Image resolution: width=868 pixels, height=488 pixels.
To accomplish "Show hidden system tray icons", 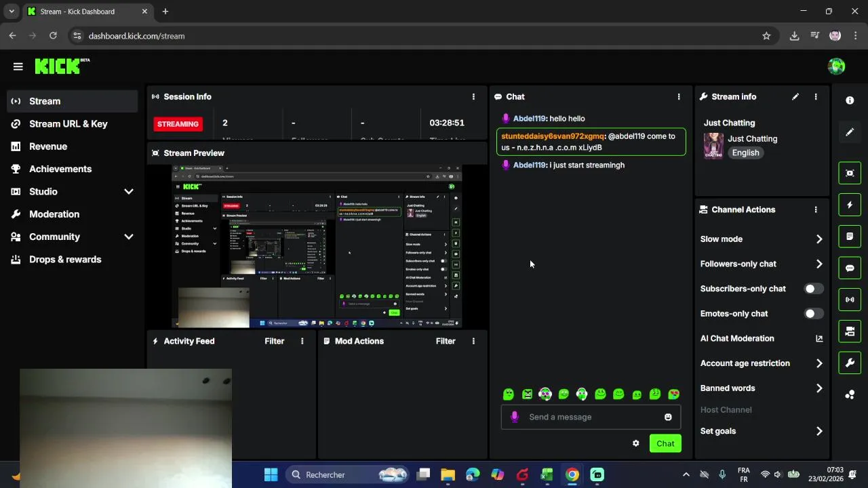I will 686,474.
